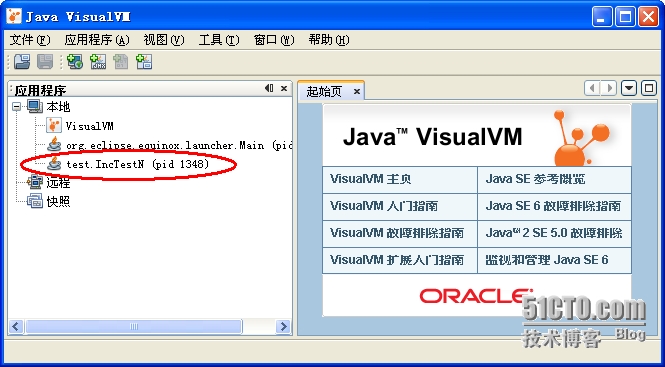
Task: Select org.eclipse.equinox.launcher.Main process entry
Action: pyautogui.click(x=179, y=145)
